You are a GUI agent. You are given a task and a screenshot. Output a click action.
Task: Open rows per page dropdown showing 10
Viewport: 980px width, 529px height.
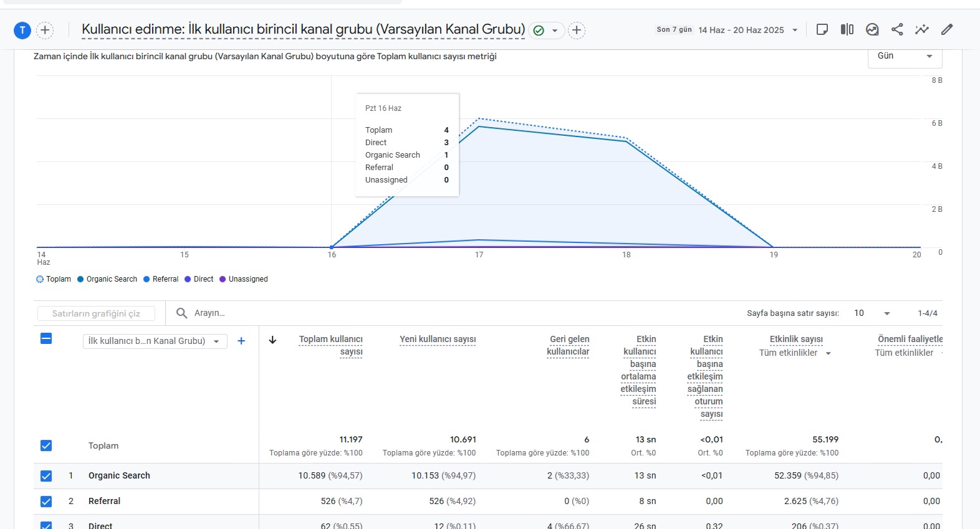coord(872,313)
